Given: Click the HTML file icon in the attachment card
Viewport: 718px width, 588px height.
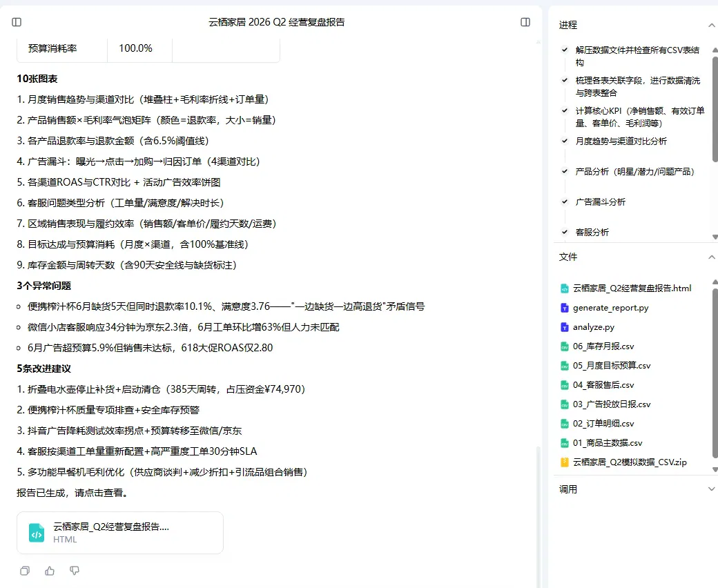Looking at the screenshot, I should click(x=37, y=533).
